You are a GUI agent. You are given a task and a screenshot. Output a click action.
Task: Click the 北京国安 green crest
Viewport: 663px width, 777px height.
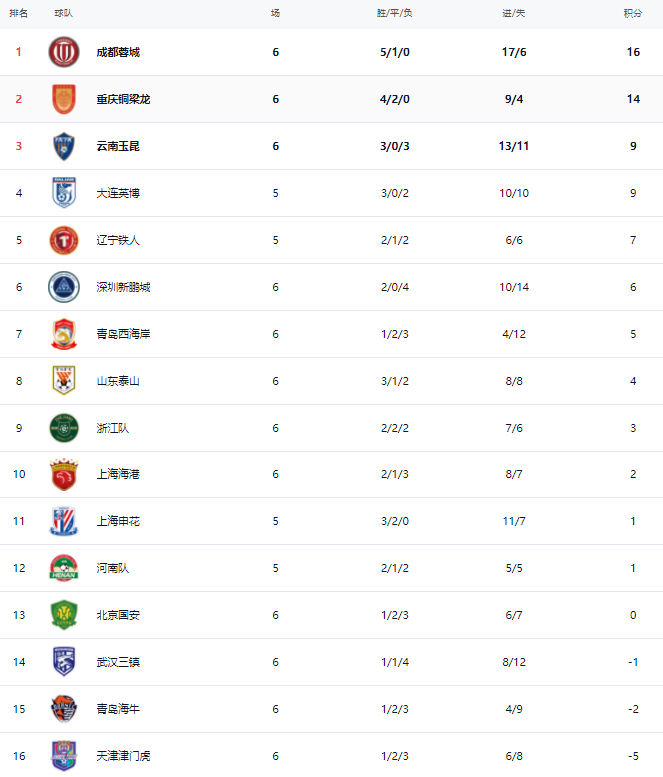pyautogui.click(x=64, y=615)
